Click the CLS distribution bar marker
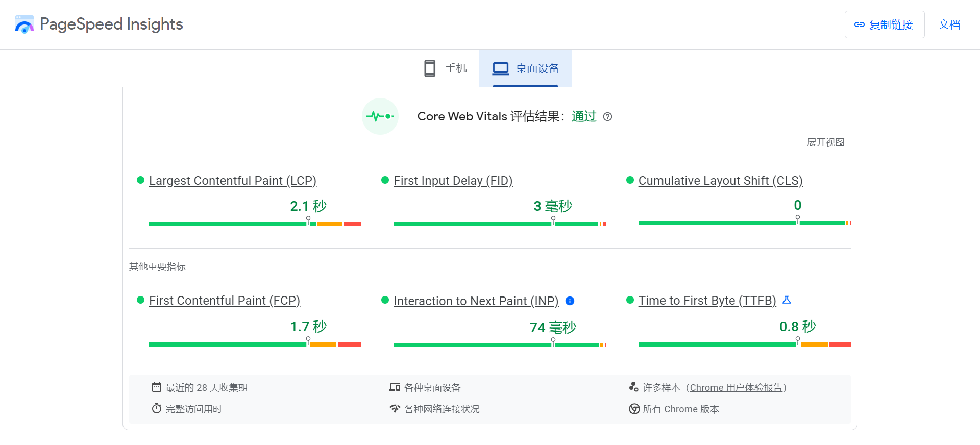Viewport: 980px width, 445px height. [x=798, y=220]
